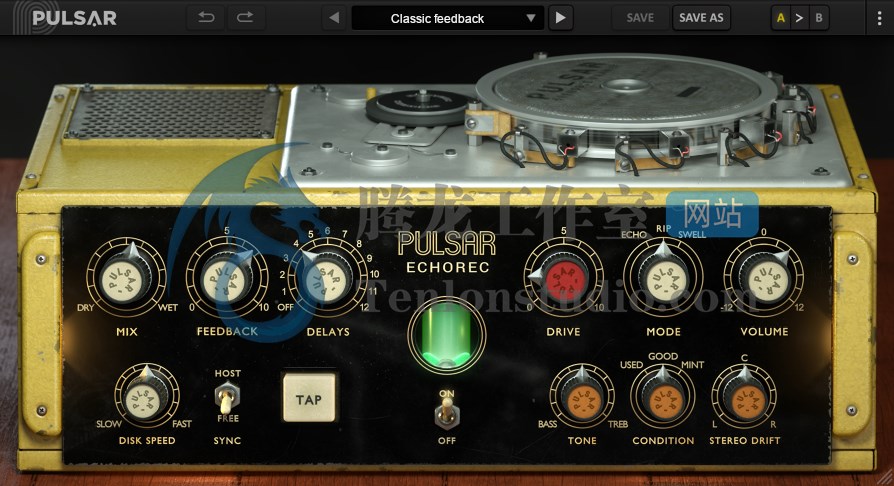Click the redo arrow button
The image size is (894, 486).
245,18
